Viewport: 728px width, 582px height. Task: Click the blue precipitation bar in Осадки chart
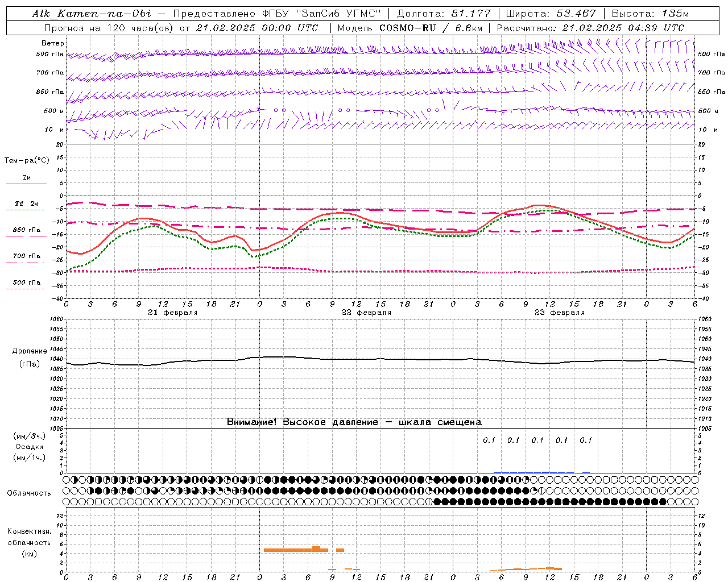pos(546,472)
